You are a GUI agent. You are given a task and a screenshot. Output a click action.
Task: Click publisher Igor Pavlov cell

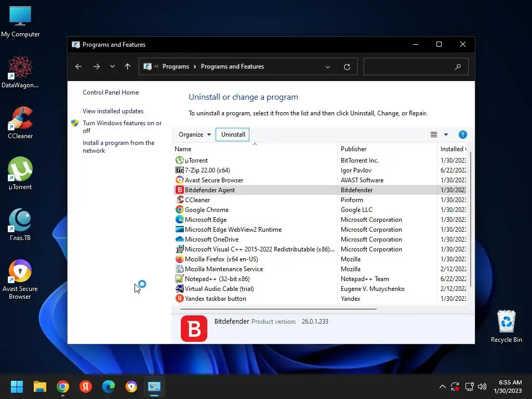coord(356,170)
